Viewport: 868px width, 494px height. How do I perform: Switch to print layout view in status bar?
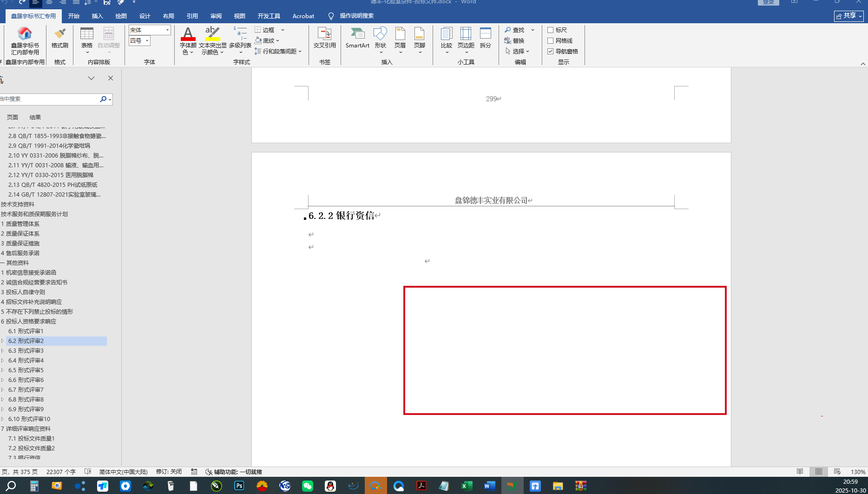pyautogui.click(x=819, y=472)
